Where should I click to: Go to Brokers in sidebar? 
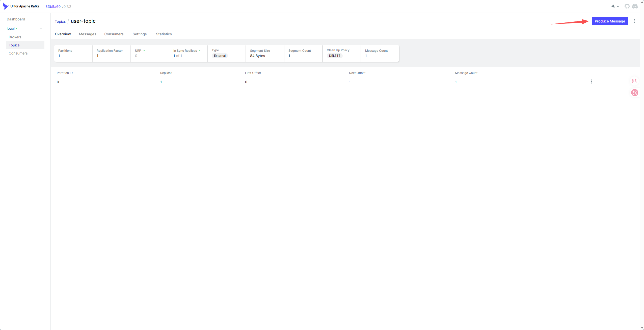pos(15,37)
